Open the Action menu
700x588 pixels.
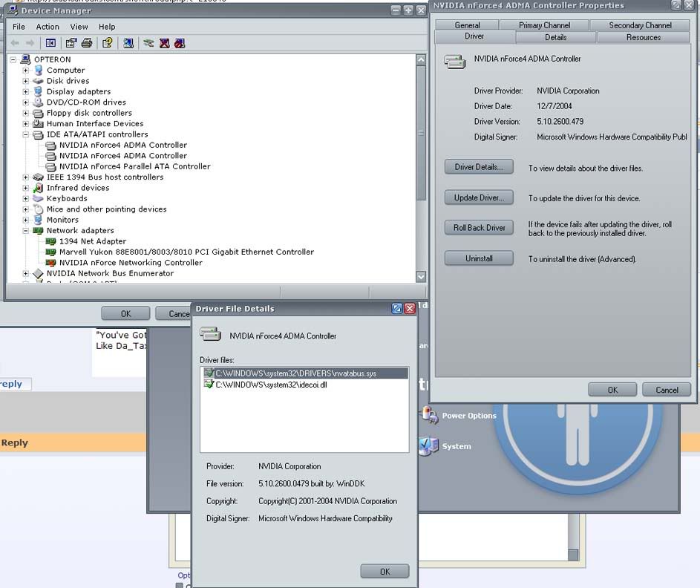(48, 27)
